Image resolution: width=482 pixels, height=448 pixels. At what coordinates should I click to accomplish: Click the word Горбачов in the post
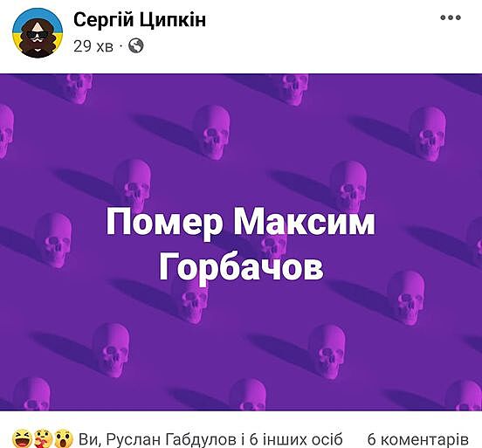(241, 267)
